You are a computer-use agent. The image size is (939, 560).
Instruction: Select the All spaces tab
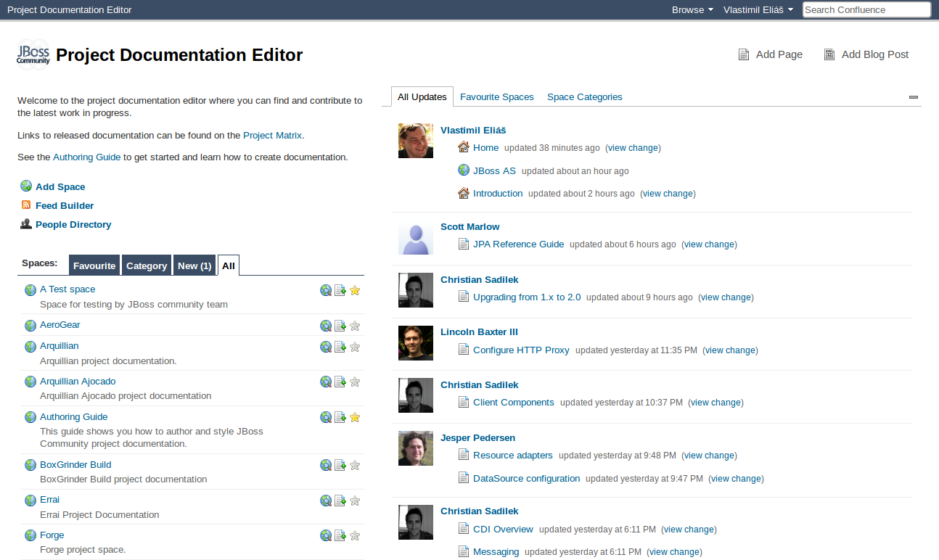click(229, 265)
